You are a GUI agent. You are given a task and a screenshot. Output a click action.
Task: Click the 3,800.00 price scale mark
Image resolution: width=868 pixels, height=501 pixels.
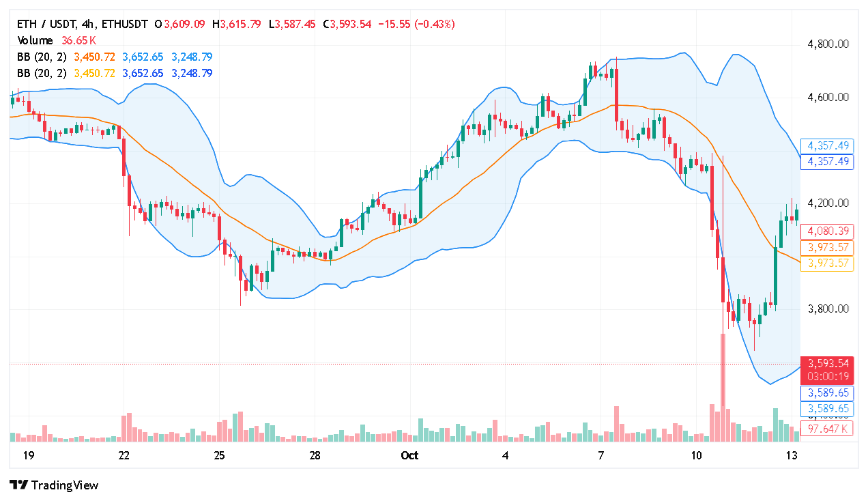[828, 309]
